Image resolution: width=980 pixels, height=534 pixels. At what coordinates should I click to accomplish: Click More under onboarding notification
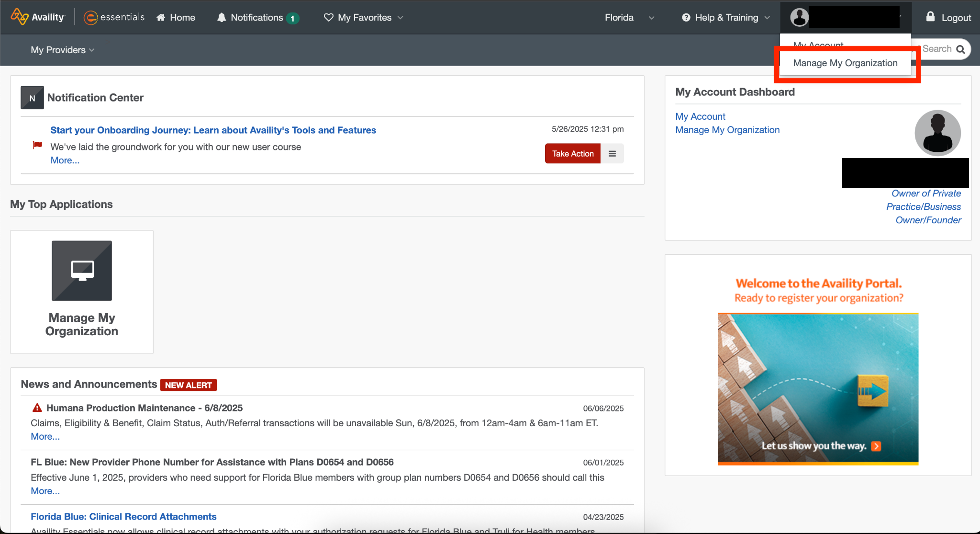tap(65, 160)
